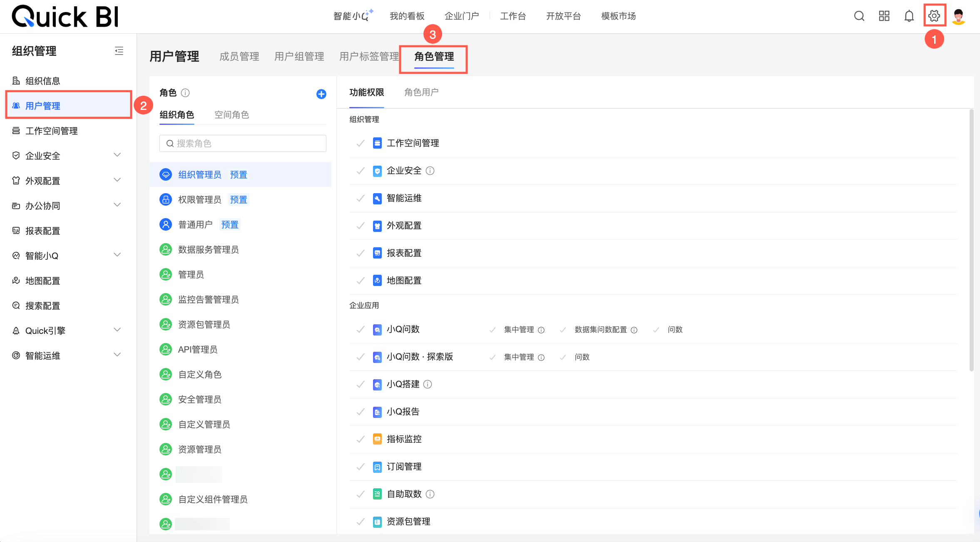The image size is (980, 542).
Task: Toggle the 工作空间管理 permission checkmark
Action: coord(361,143)
